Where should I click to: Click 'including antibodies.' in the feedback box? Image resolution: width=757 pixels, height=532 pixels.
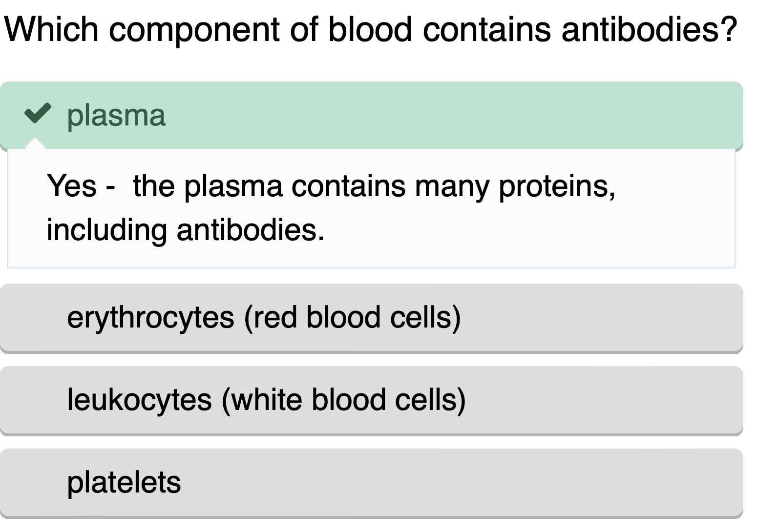[185, 230]
